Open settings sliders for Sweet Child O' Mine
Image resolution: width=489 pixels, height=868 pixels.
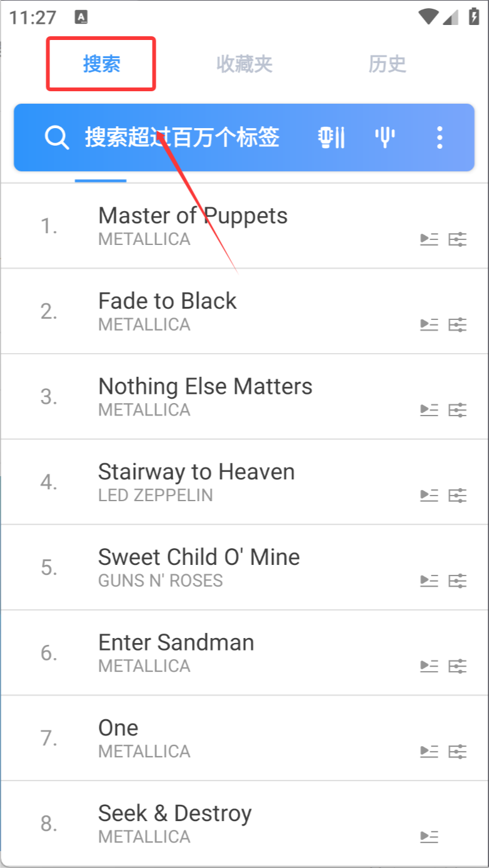click(x=458, y=581)
